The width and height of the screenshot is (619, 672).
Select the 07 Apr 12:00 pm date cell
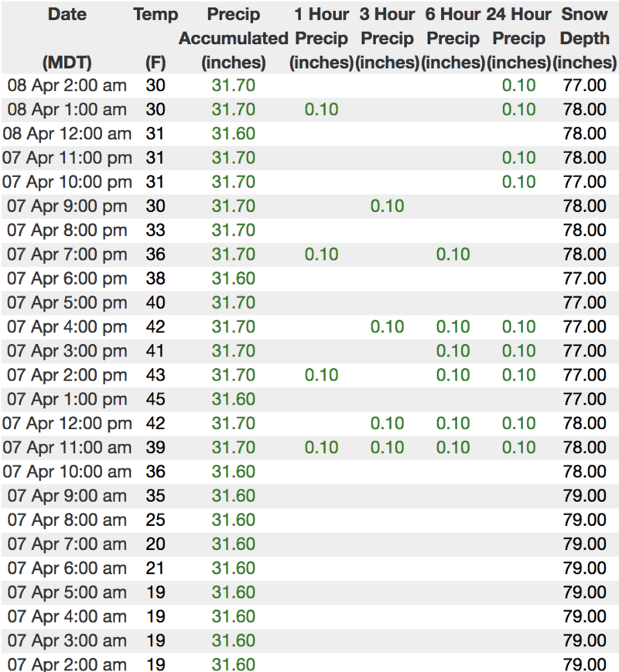(x=67, y=424)
